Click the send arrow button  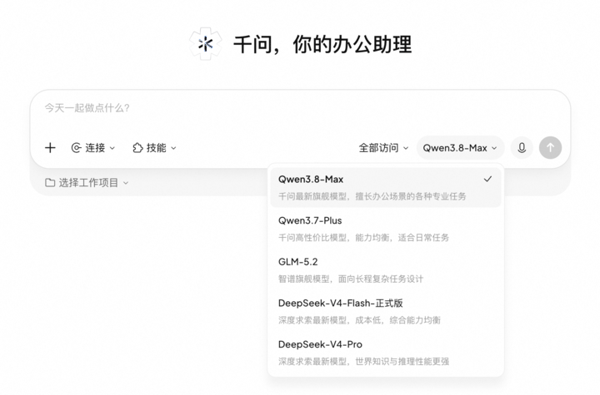click(x=550, y=148)
